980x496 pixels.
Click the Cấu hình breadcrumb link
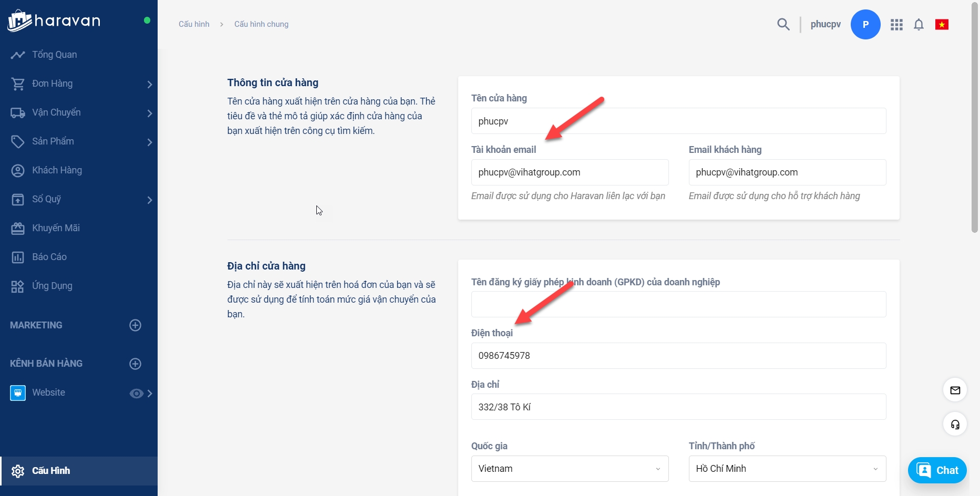pos(194,24)
